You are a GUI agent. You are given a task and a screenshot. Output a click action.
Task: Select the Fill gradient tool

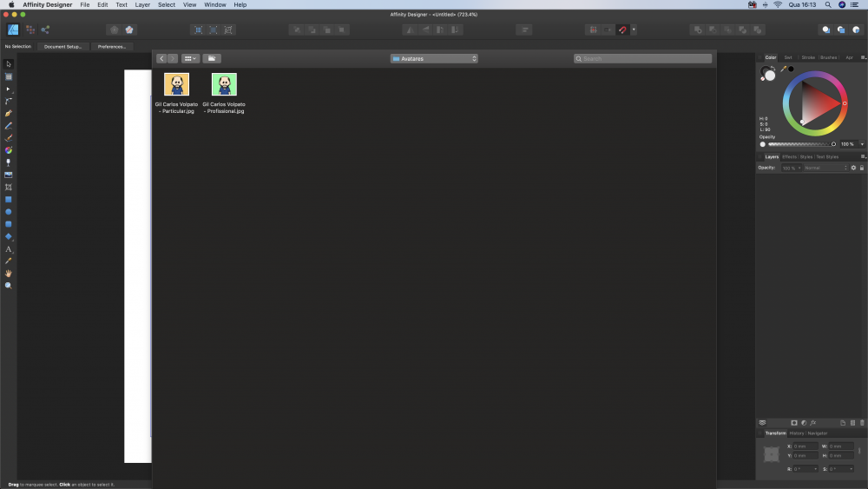[9, 150]
